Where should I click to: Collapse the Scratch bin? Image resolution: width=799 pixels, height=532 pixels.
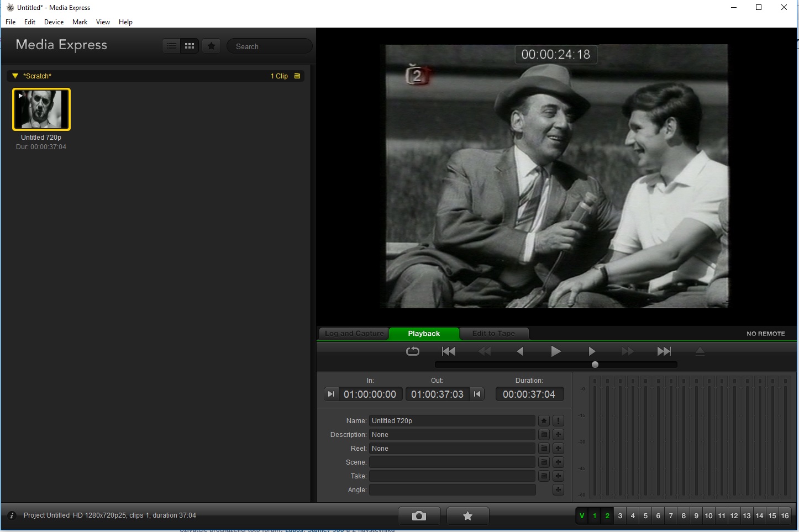15,76
